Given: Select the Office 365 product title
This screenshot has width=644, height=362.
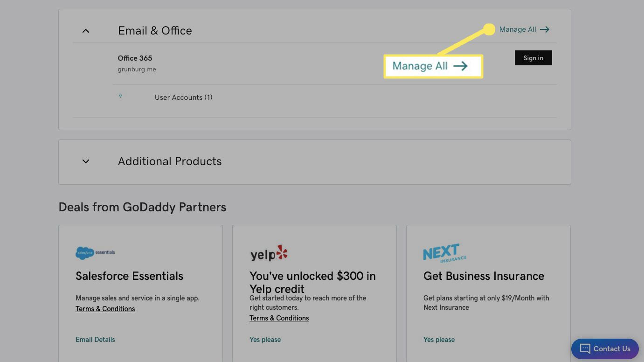Looking at the screenshot, I should pyautogui.click(x=135, y=58).
